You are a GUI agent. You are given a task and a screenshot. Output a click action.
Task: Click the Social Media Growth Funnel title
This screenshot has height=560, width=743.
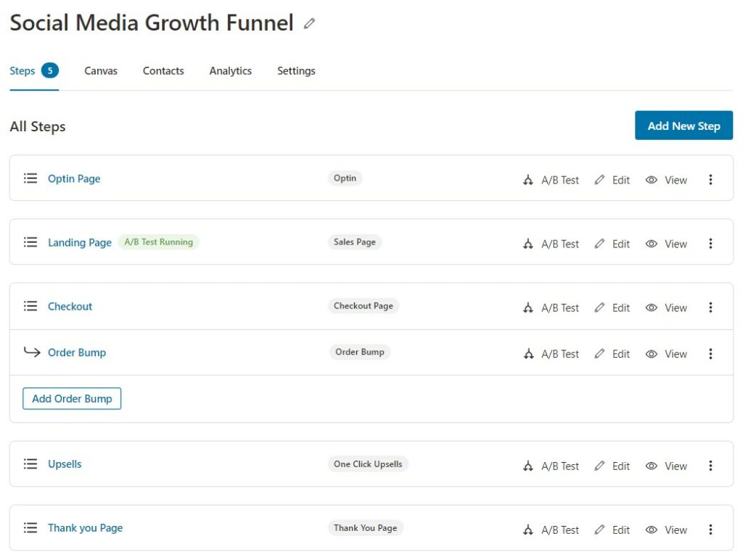[x=152, y=22]
